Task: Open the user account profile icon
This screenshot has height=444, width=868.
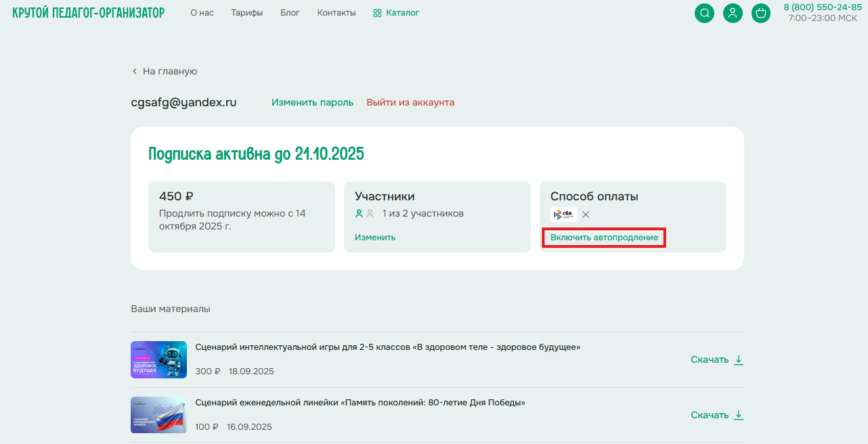Action: [x=733, y=13]
